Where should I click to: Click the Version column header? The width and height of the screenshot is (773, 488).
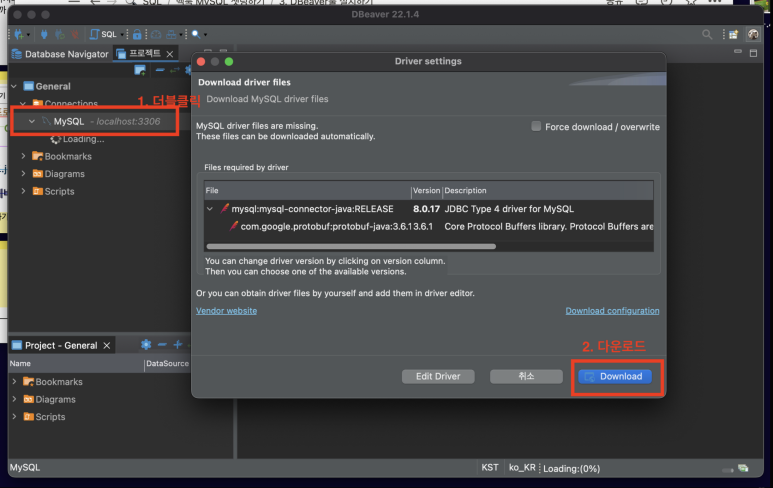426,190
